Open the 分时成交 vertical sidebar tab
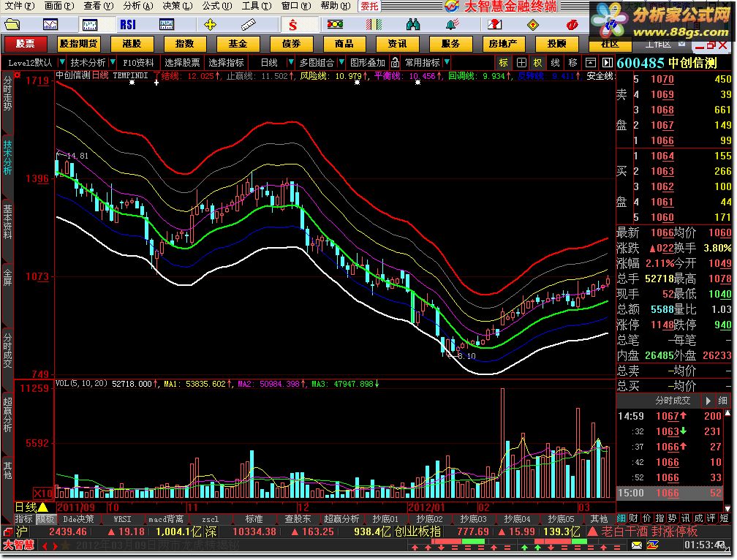737x560 pixels. [7, 352]
